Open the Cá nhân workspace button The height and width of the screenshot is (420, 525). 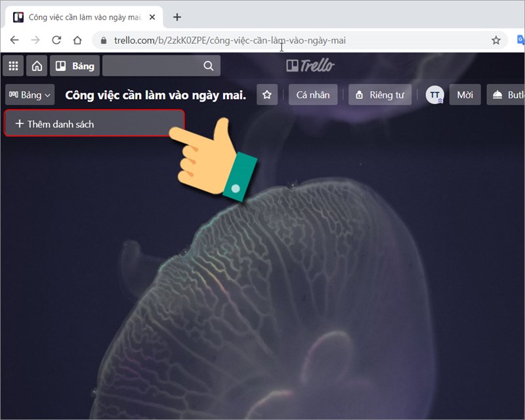313,95
